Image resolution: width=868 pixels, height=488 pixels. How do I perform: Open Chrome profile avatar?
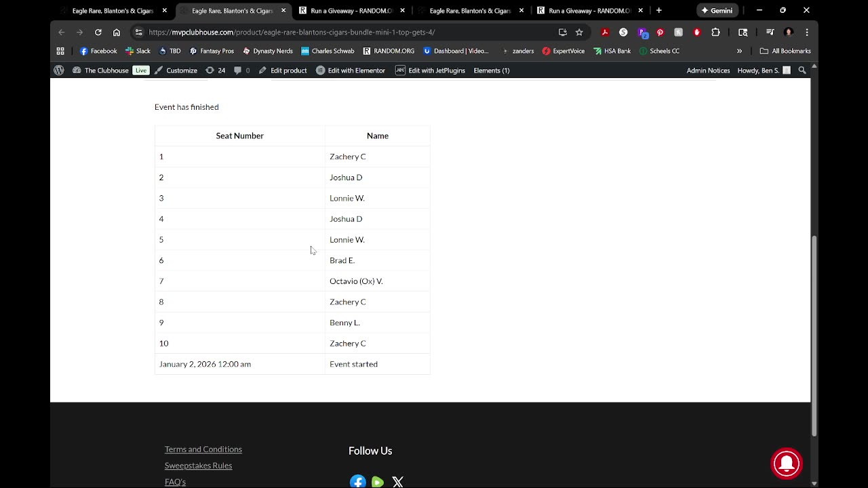[789, 32]
